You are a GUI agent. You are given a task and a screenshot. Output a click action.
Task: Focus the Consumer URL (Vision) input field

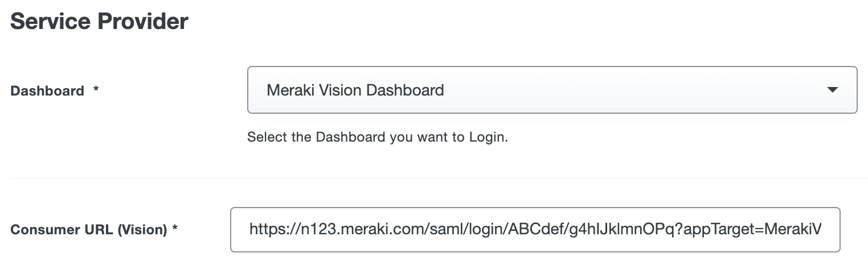point(534,230)
